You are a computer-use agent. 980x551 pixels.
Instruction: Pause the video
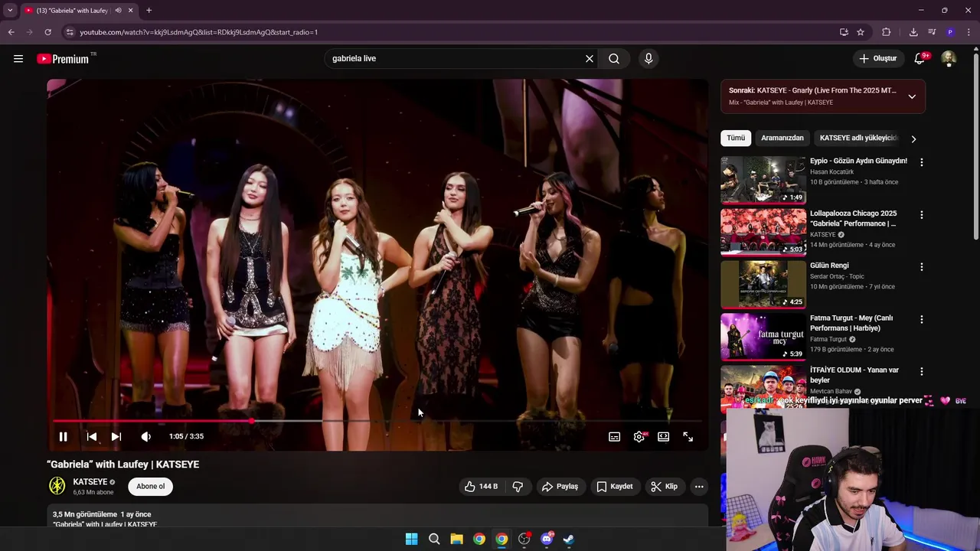click(x=64, y=436)
